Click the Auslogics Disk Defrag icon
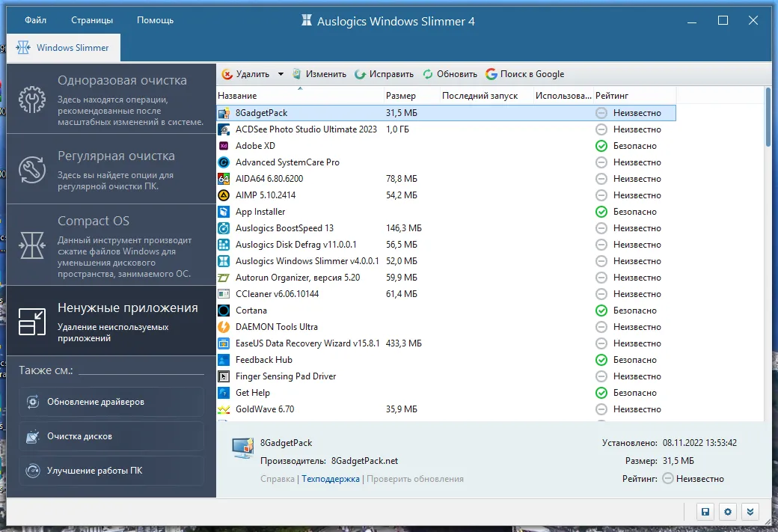 (x=224, y=245)
